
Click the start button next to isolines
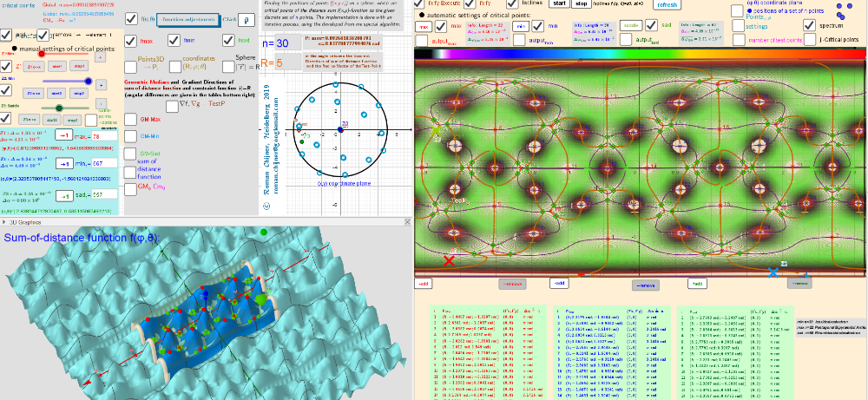pos(558,3)
